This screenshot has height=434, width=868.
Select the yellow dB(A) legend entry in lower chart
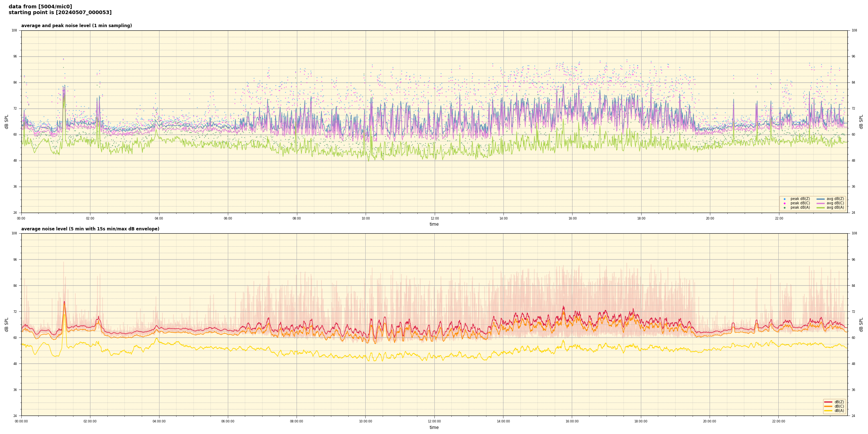tap(829, 410)
